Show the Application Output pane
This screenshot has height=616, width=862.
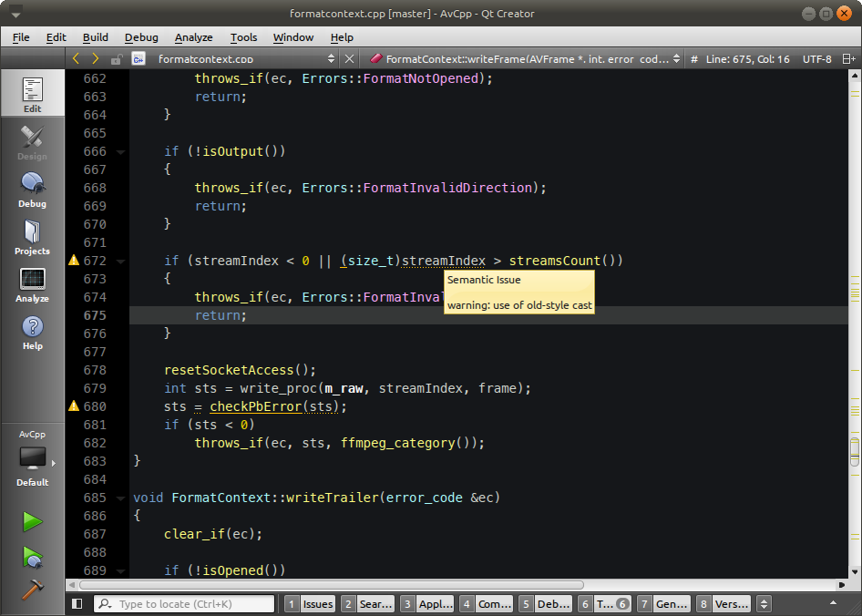427,604
